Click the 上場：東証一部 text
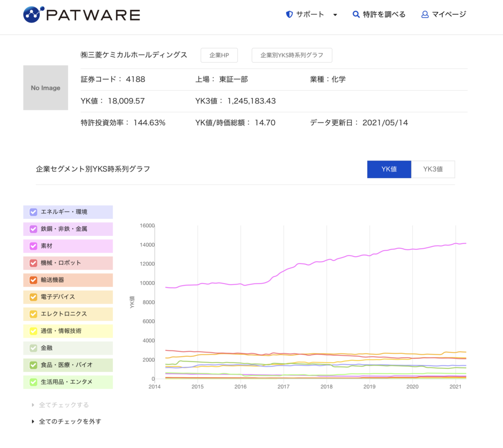 point(222,79)
